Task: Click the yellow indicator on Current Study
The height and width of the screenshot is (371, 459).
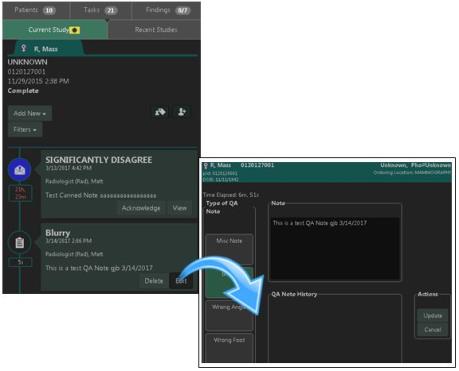Action: [75, 30]
